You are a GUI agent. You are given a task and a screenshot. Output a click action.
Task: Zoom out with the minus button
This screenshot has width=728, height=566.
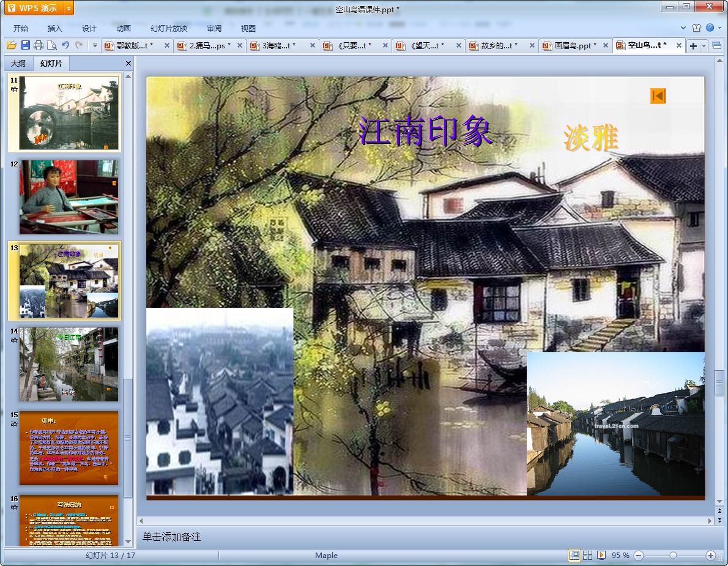(x=639, y=556)
